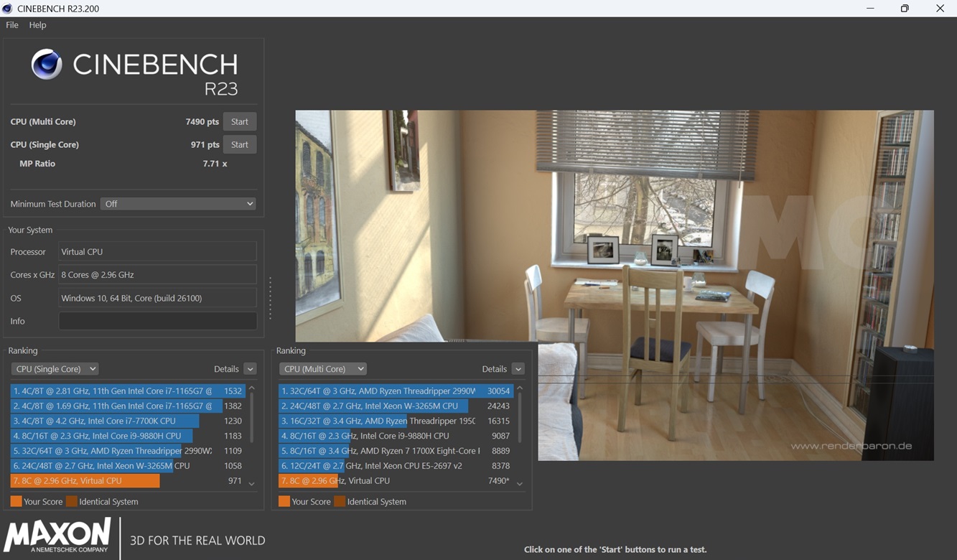This screenshot has width=957, height=560.
Task: Open the CPU (Single Core) ranking dropdown
Action: pos(55,369)
